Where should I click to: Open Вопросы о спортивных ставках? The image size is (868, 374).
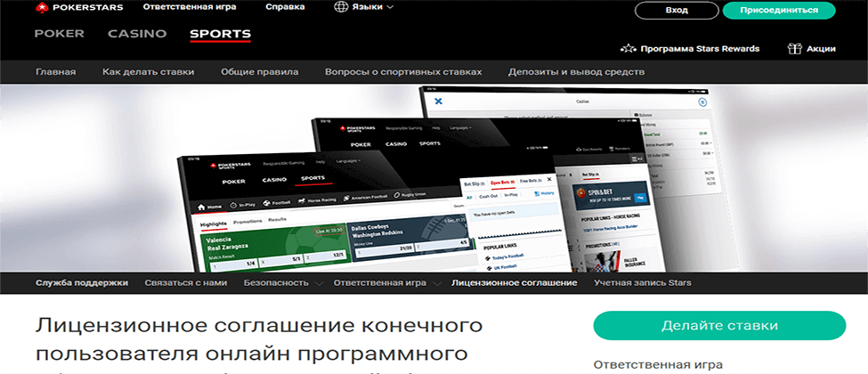(403, 72)
